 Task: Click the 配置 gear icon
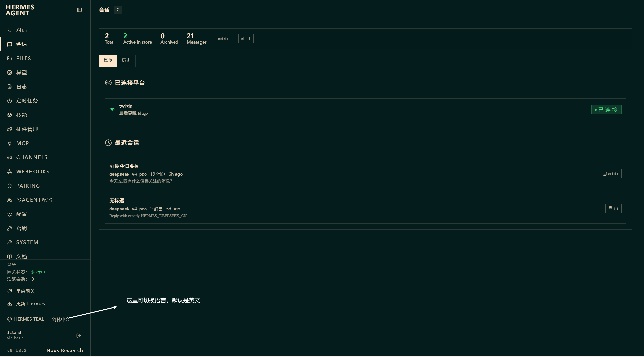10,214
